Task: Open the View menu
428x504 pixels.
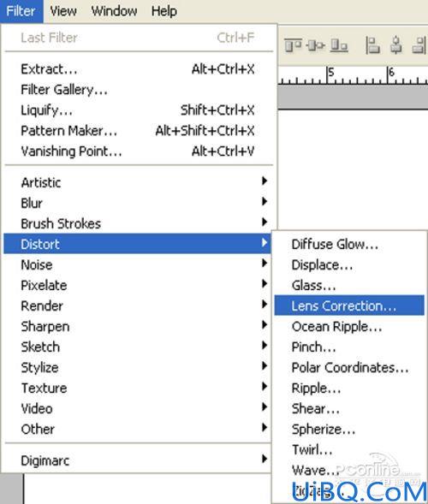Action: (63, 11)
